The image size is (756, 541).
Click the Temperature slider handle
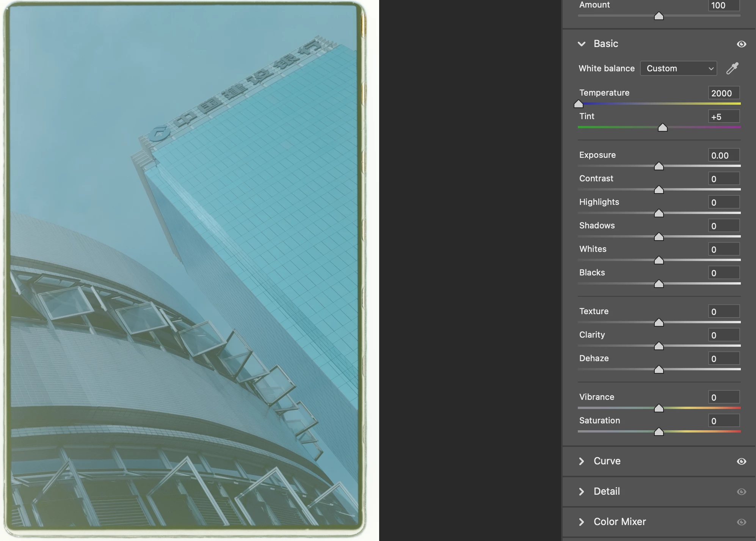pyautogui.click(x=579, y=104)
